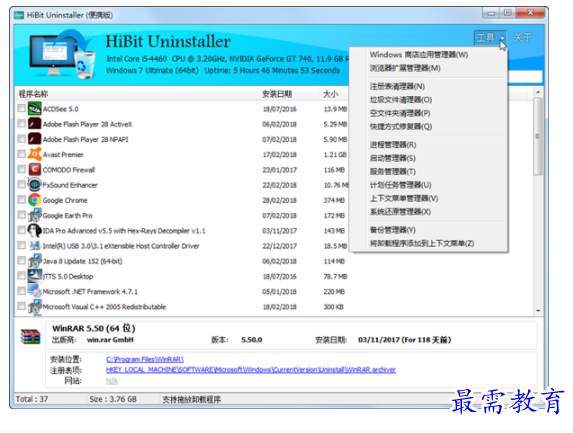Open Windows 商店应用管理器(W) menu item
573x433 pixels.
[428, 55]
